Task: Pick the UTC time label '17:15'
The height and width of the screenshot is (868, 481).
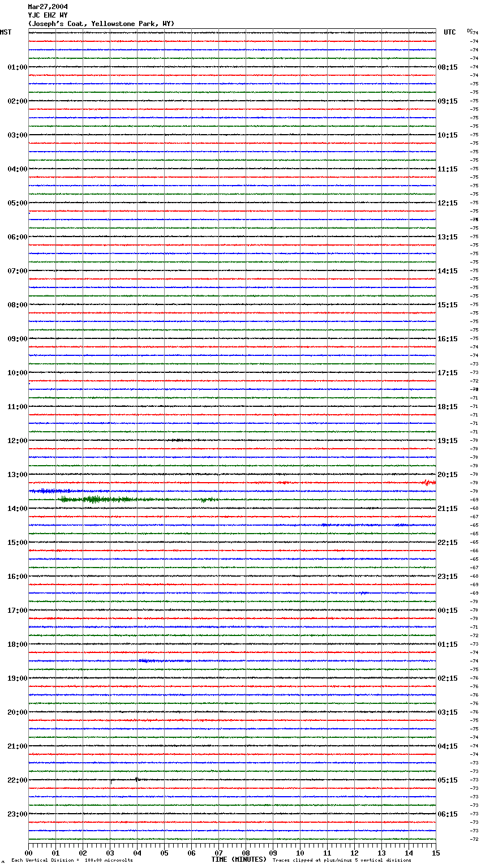Action: coord(448,373)
